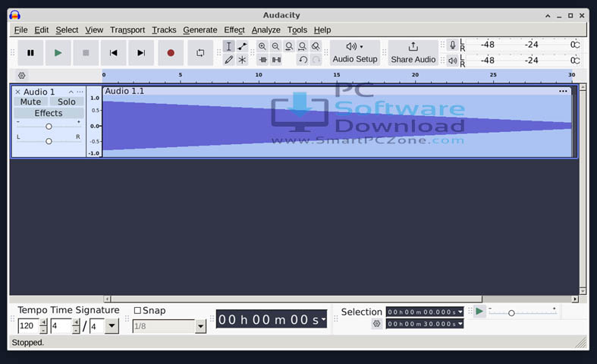Open the Edit menu

coord(41,30)
